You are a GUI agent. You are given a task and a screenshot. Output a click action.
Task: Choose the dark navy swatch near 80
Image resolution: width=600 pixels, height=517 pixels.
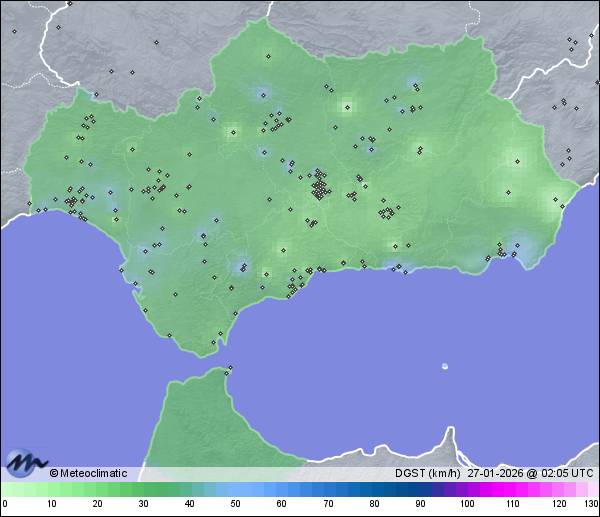pyautogui.click(x=373, y=489)
